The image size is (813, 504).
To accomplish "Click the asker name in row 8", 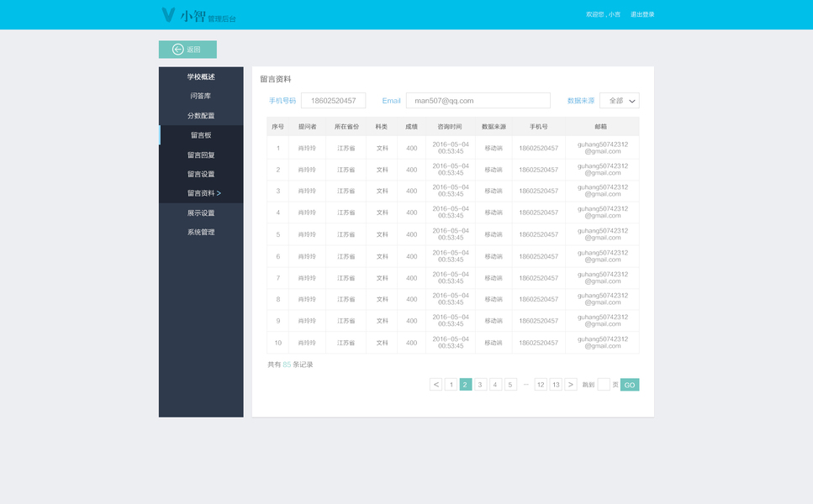I will (x=307, y=299).
